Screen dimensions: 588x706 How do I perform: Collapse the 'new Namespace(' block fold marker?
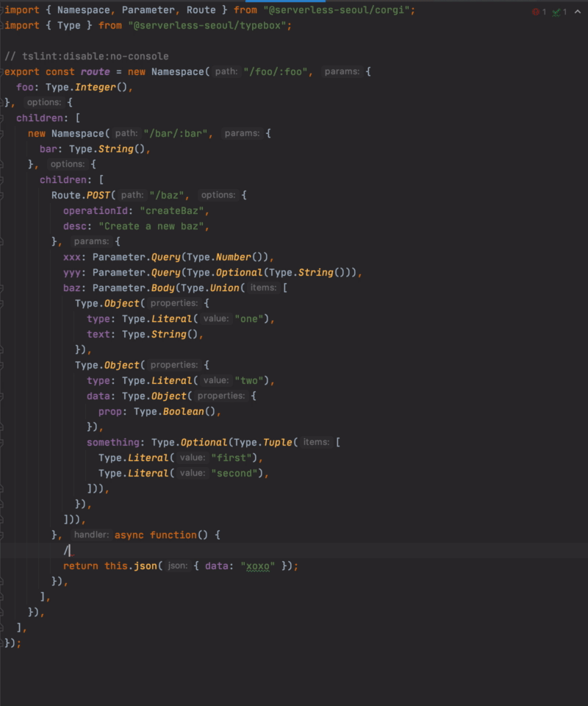coord(1,134)
